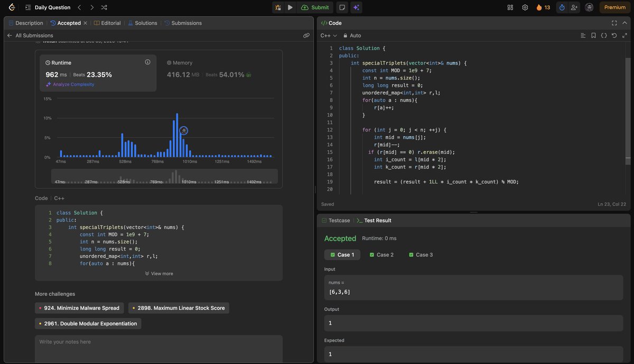Click the Ln 23, Col 22 status
Image resolution: width=634 pixels, height=364 pixels.
[612, 204]
